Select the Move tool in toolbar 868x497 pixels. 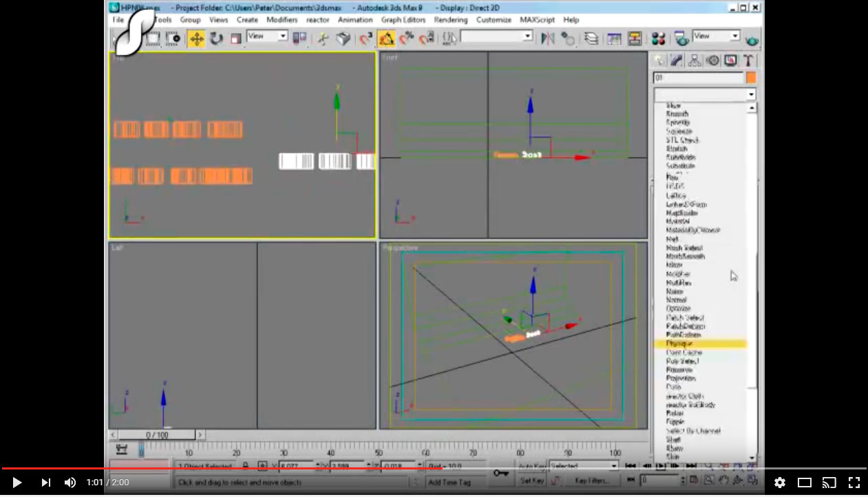pyautogui.click(x=197, y=39)
